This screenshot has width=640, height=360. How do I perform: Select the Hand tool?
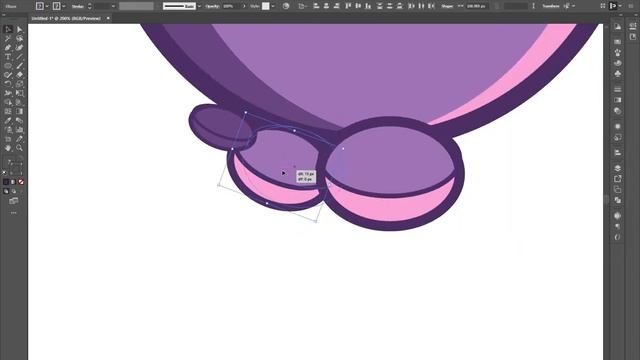click(x=8, y=148)
